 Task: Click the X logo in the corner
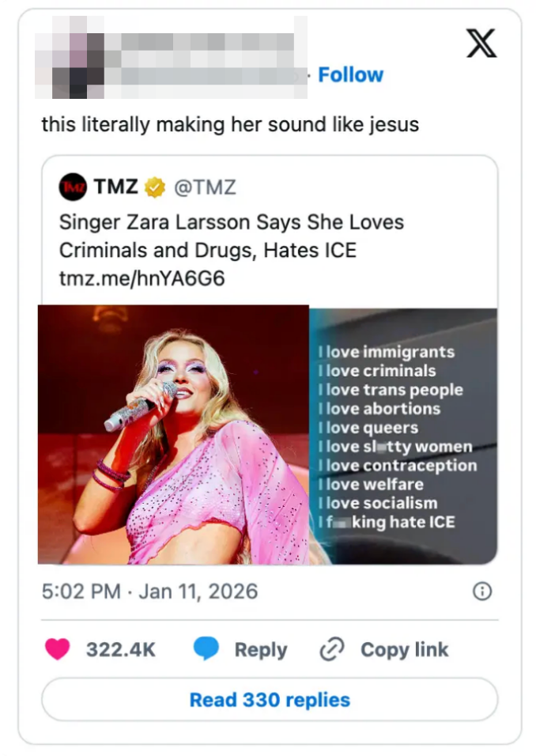pos(480,43)
